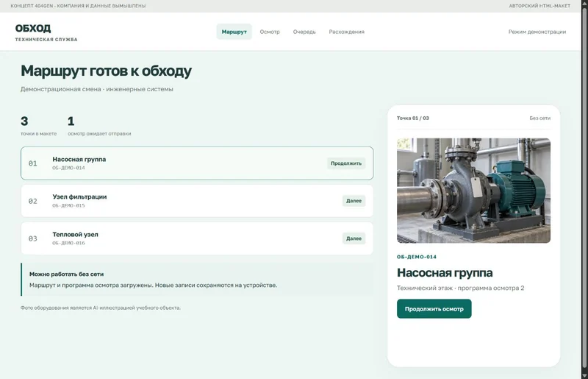588x379 pixels.
Task: Click the Без сети status label
Action: click(x=540, y=118)
